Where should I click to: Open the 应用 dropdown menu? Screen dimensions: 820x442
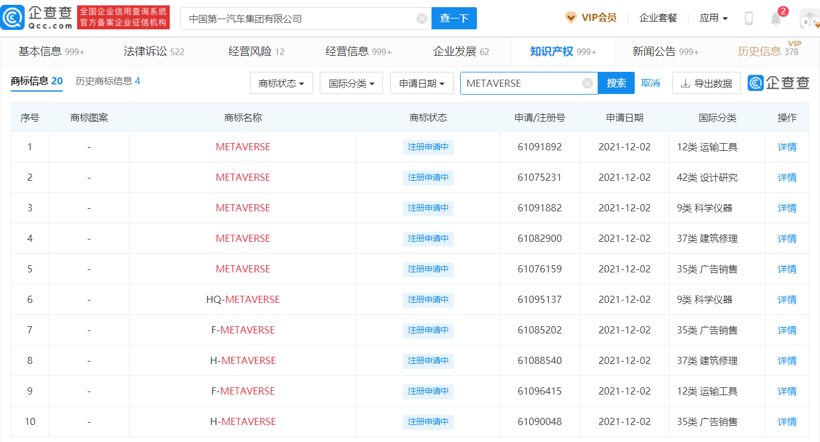point(713,18)
